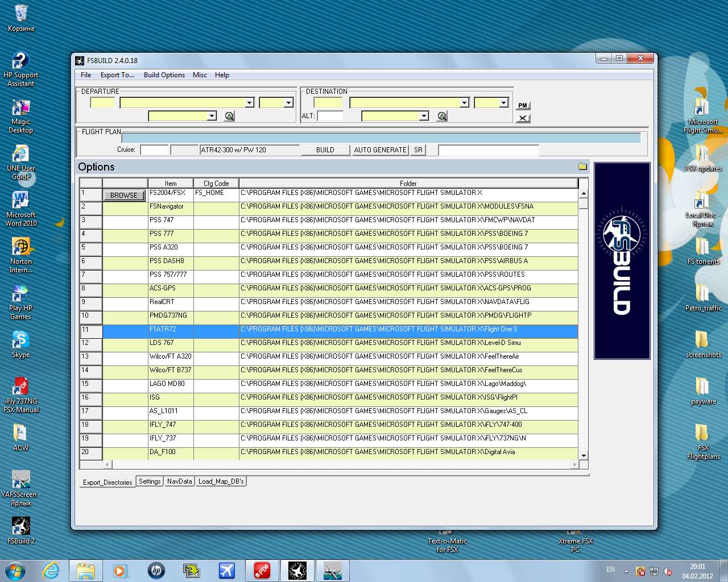Select the Local Disc shortcut icon
728x582 pixels.
tap(704, 210)
